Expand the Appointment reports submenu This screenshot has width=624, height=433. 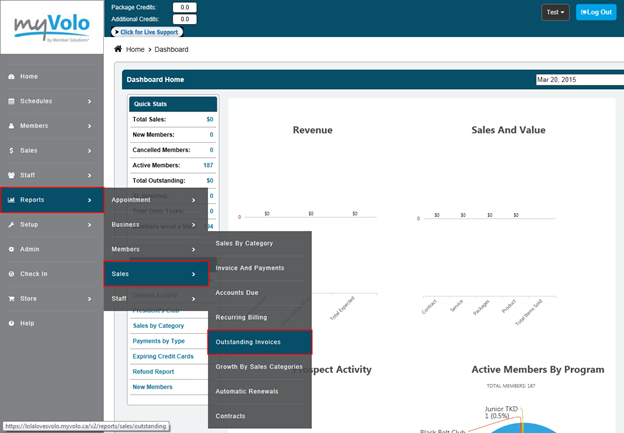click(x=155, y=200)
